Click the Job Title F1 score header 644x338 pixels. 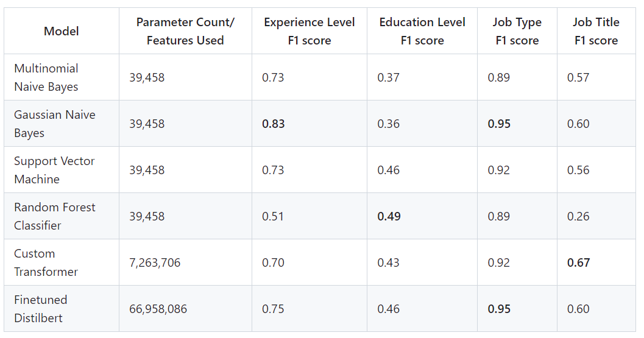tap(596, 31)
